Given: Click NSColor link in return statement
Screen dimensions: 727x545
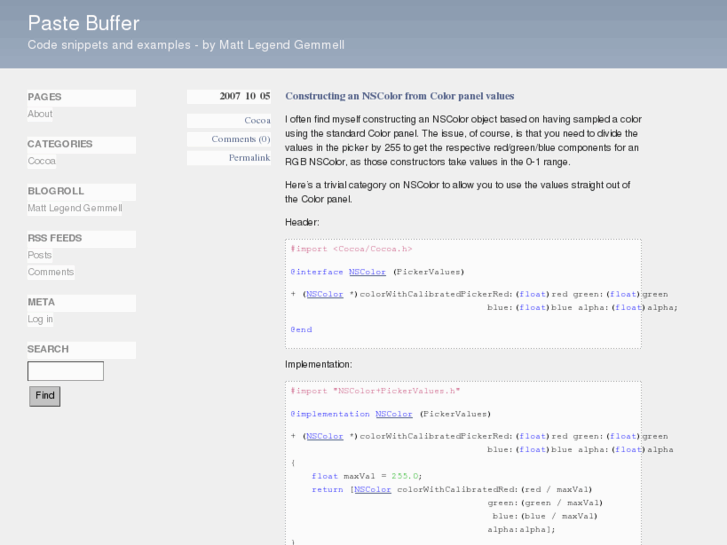Looking at the screenshot, I should pos(373,489).
